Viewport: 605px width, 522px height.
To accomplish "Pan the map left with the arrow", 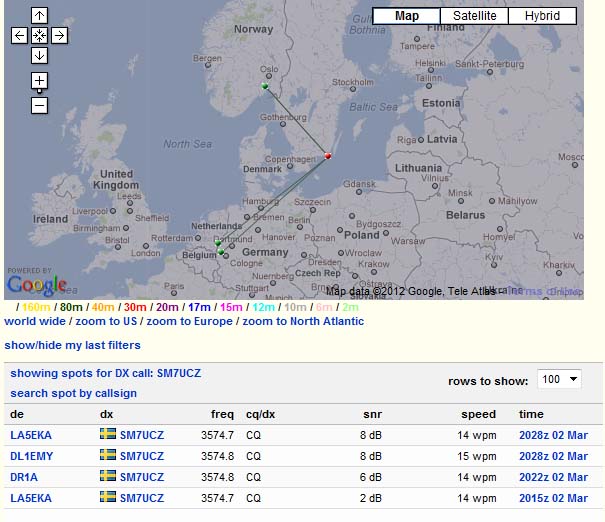I will 19,35.
